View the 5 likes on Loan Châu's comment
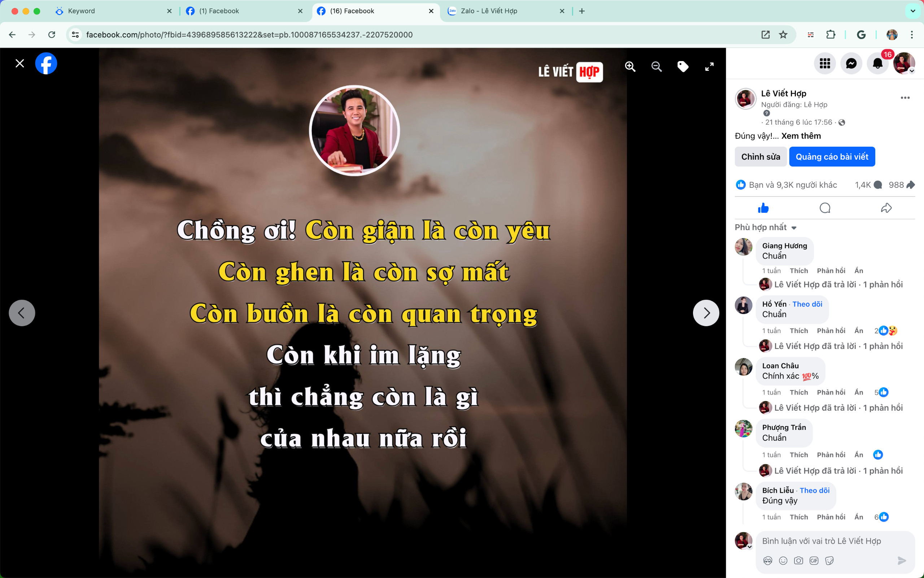Image resolution: width=924 pixels, height=578 pixels. [x=881, y=392]
